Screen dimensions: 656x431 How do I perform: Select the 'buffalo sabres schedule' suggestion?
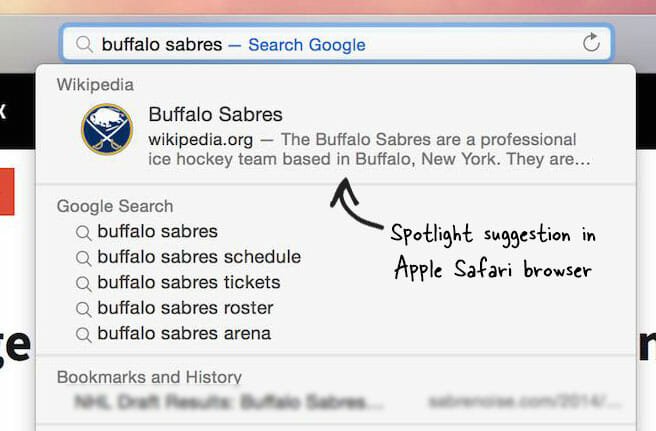point(199,257)
